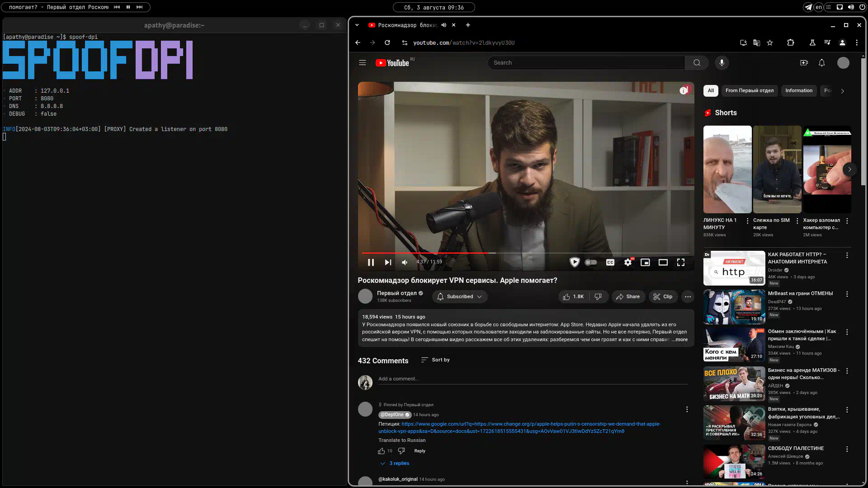Toggle closed captions CC in player
Image resolution: width=868 pixels, height=488 pixels.
pyautogui.click(x=610, y=262)
